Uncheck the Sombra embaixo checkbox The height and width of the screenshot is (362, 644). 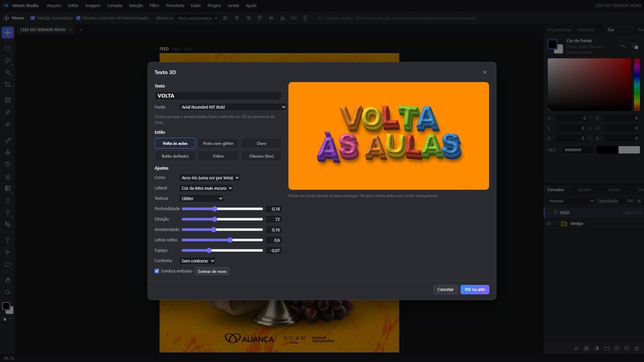coord(157,271)
